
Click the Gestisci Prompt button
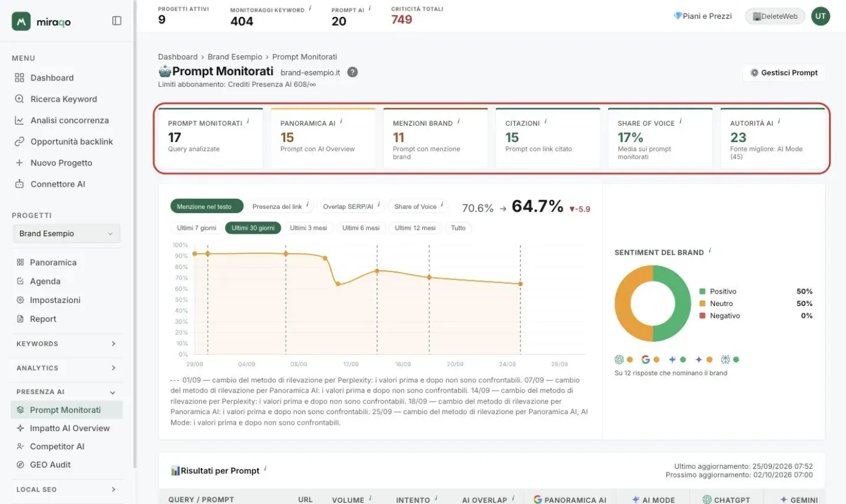784,73
